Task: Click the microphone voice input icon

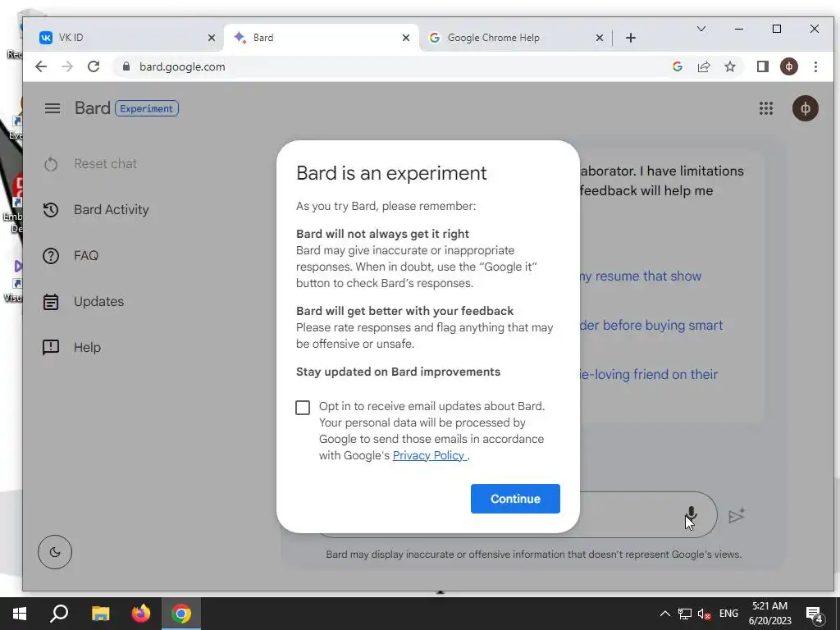Action: (x=691, y=515)
